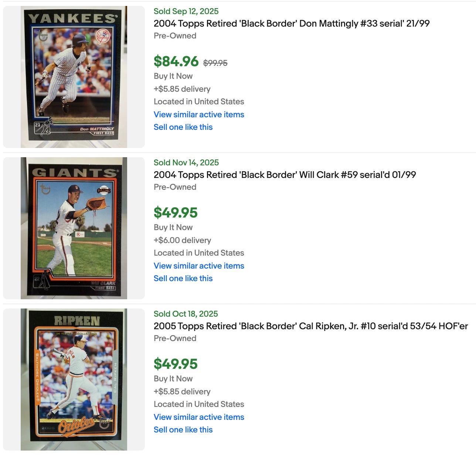Select the Cal Ripken $49.95 sold price

coord(176,364)
